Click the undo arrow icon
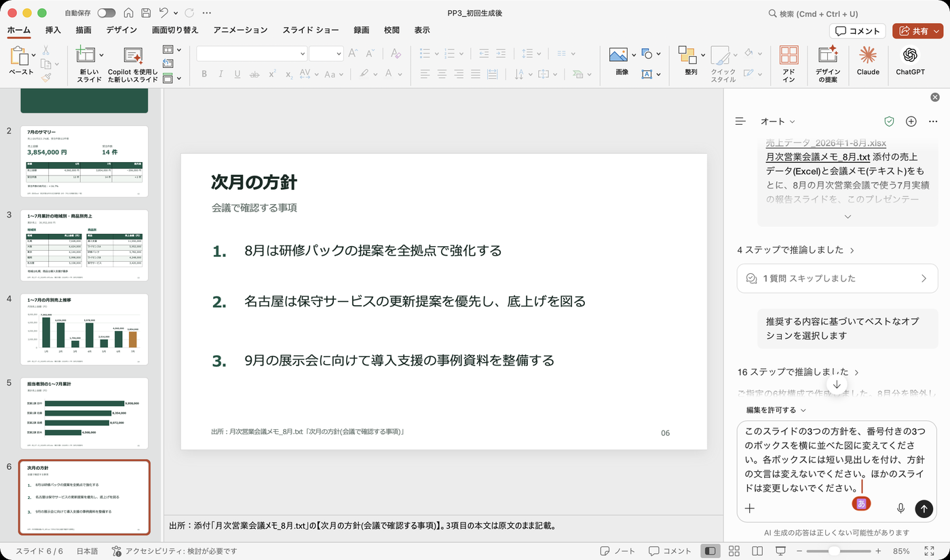This screenshot has width=950, height=560. coord(164,13)
